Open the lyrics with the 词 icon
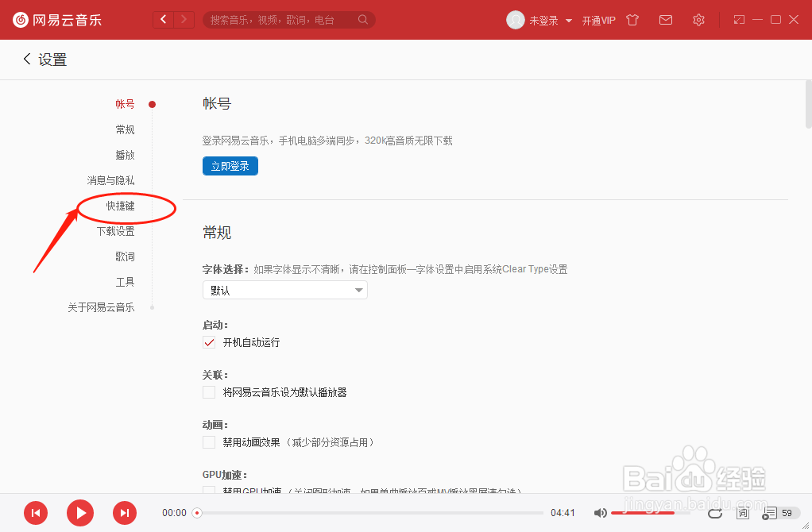Screen dimensions: 812x532 (743, 514)
